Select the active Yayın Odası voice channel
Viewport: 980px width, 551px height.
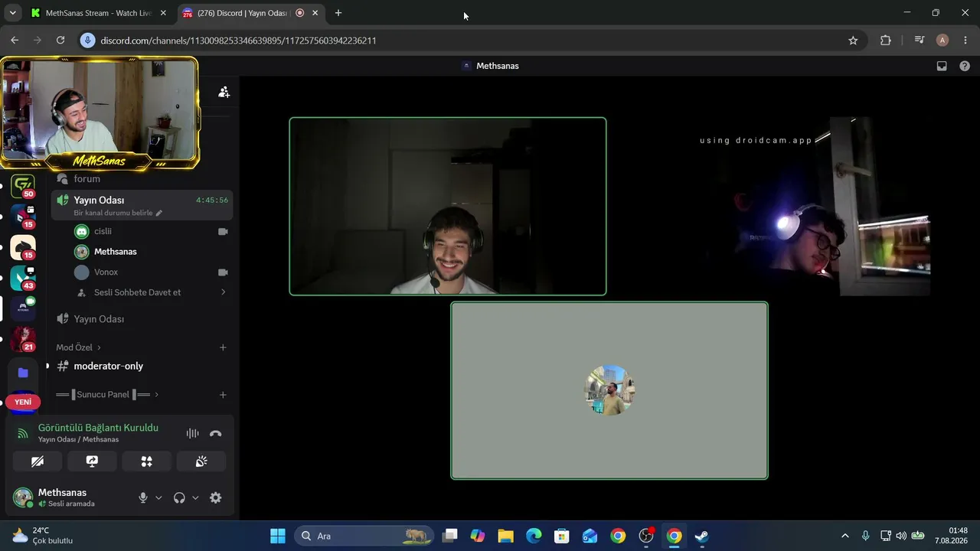[142, 204]
